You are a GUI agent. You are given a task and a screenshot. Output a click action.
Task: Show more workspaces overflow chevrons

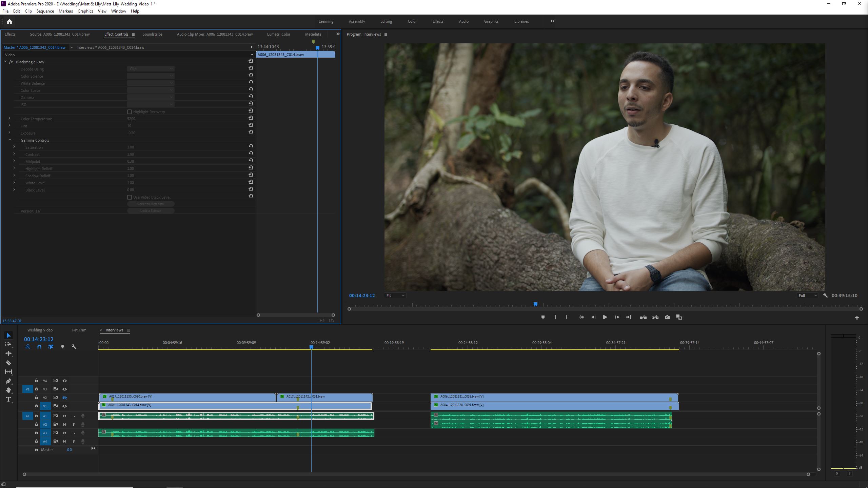pyautogui.click(x=552, y=21)
